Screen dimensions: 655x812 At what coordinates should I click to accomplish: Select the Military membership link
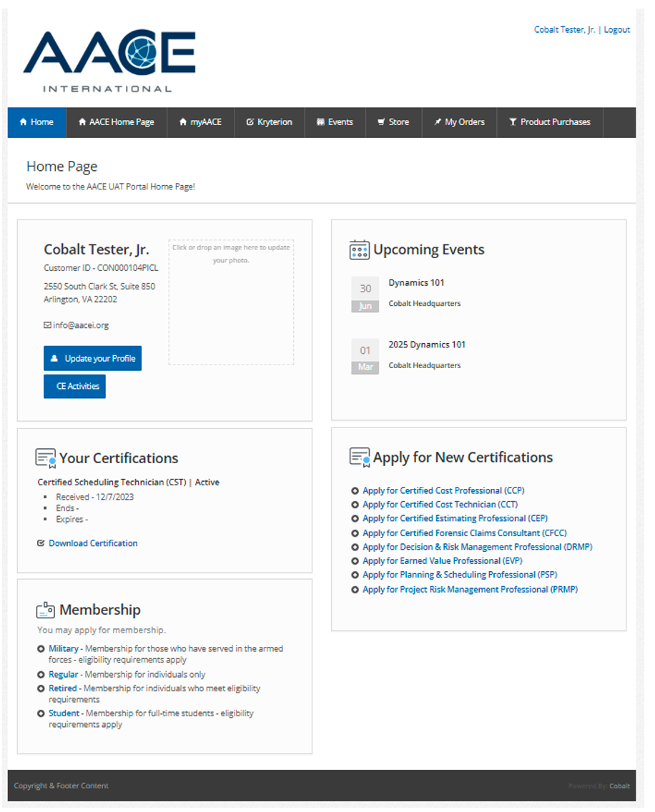tap(64, 648)
